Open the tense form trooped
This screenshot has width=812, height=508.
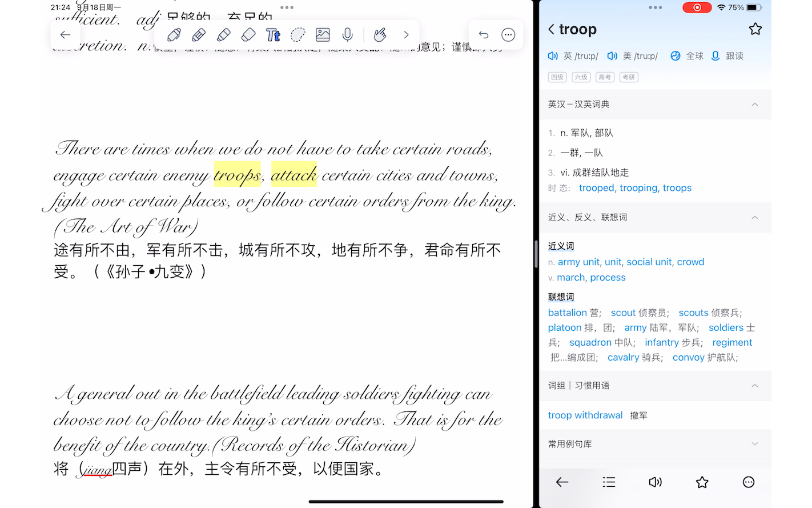[x=597, y=188]
